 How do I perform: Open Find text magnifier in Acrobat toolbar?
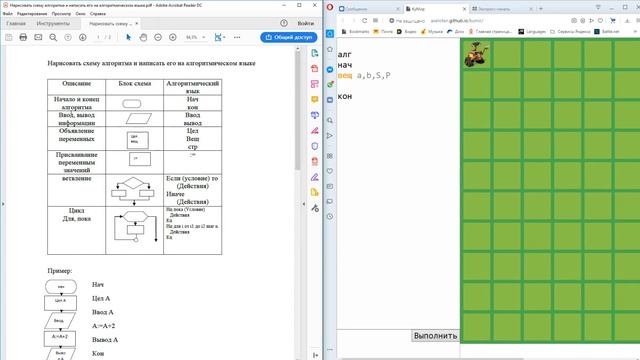[x=53, y=37]
